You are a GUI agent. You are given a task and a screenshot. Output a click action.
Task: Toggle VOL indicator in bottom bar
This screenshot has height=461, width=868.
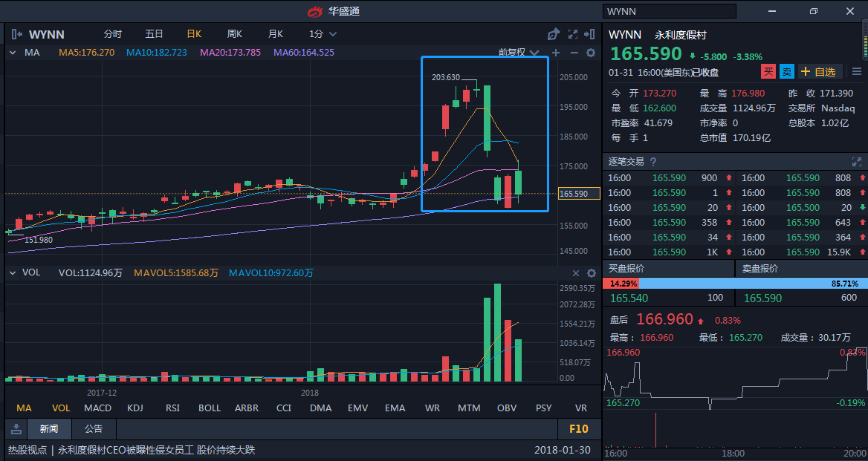tap(61, 408)
